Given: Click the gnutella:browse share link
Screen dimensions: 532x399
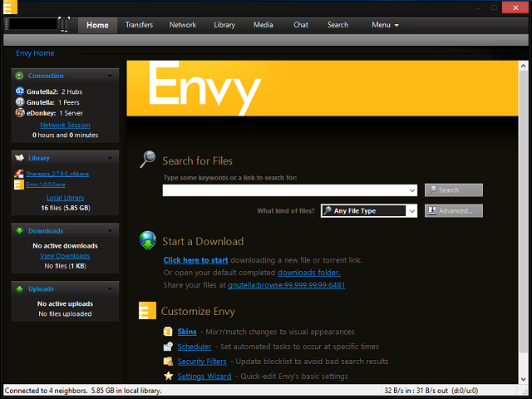Looking at the screenshot, I should (x=287, y=285).
